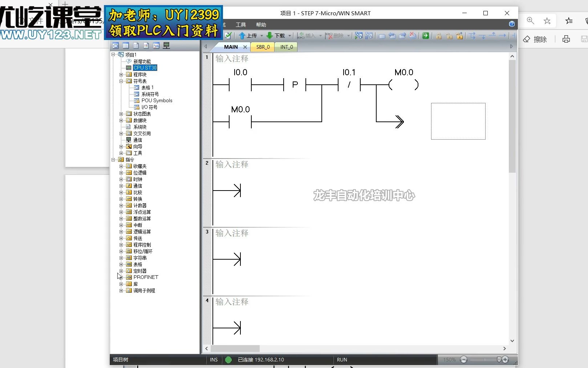
Task: Open the symbol table icon above project tree
Action: (x=115, y=46)
